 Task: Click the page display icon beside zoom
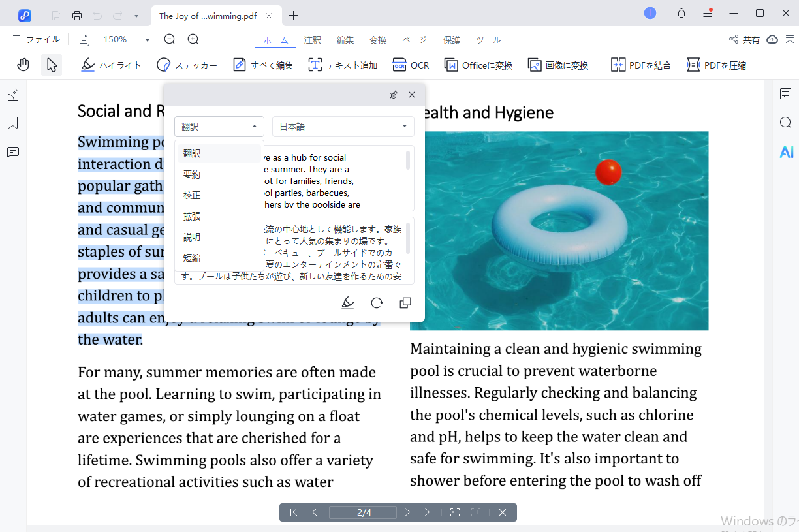(84, 40)
